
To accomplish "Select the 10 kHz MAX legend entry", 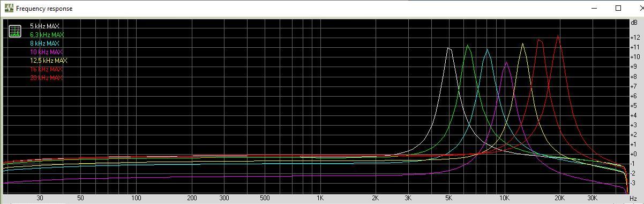I will 46,52.
